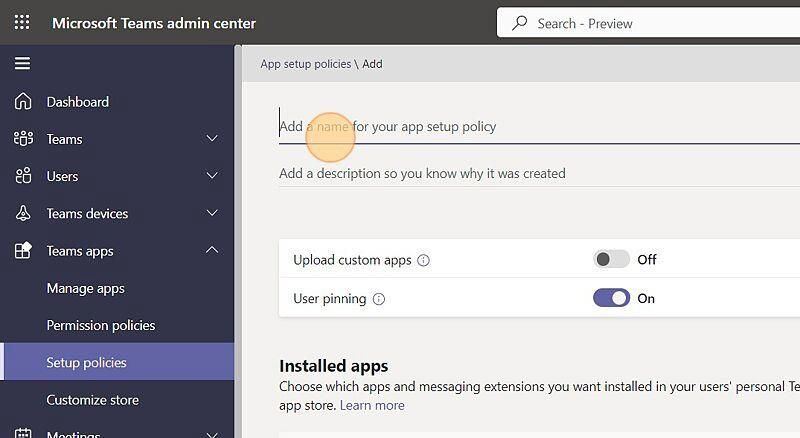Show info tooltip for Upload custom apps
800x438 pixels.
(x=423, y=260)
